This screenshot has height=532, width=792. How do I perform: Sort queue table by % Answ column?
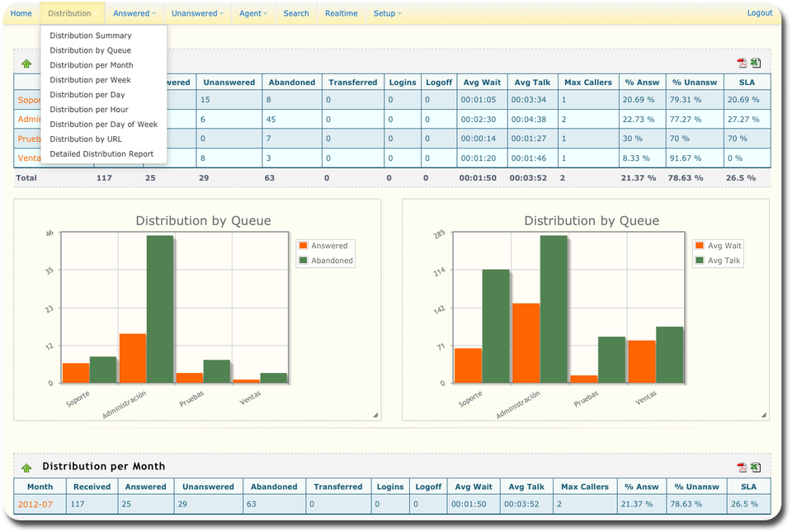(643, 82)
